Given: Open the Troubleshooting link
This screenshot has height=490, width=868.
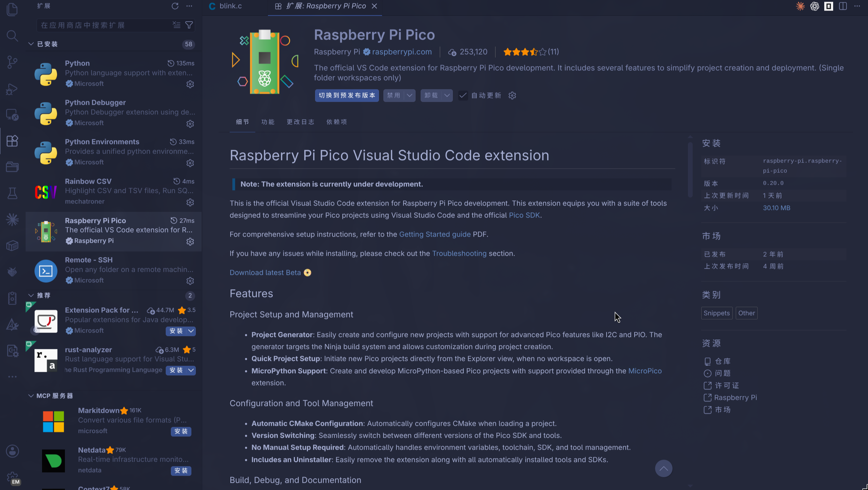Looking at the screenshot, I should click(x=459, y=253).
